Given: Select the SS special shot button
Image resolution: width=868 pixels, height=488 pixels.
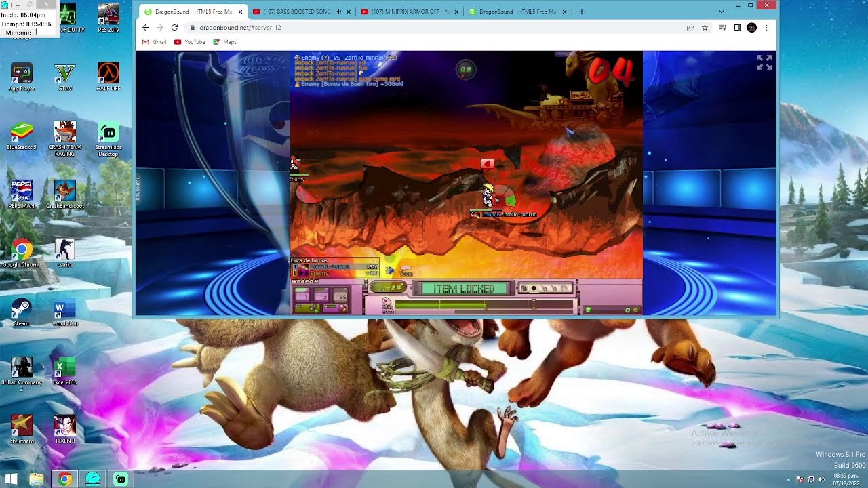Looking at the screenshot, I should [340, 296].
